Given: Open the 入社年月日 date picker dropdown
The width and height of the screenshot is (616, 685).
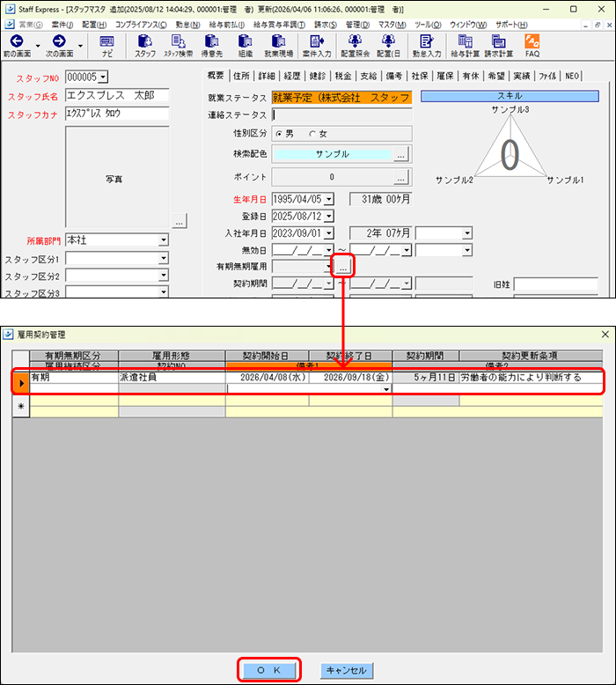Looking at the screenshot, I should 329,232.
